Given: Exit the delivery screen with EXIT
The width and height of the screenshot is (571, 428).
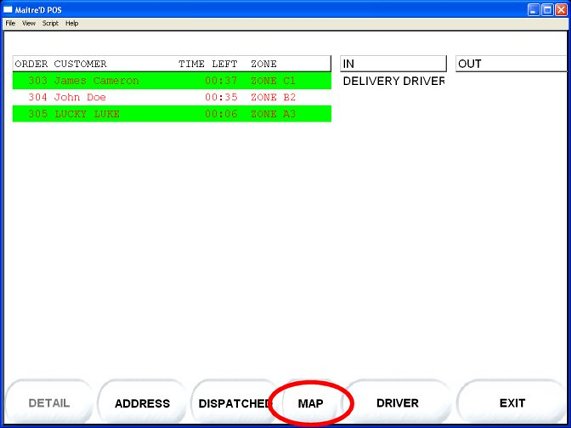Looking at the screenshot, I should (512, 403).
